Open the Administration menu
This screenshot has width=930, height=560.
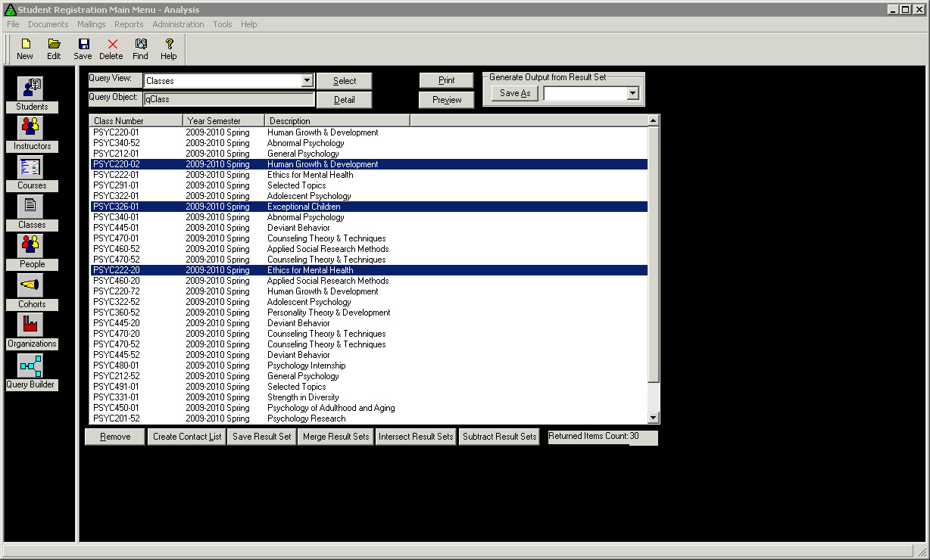(x=178, y=24)
